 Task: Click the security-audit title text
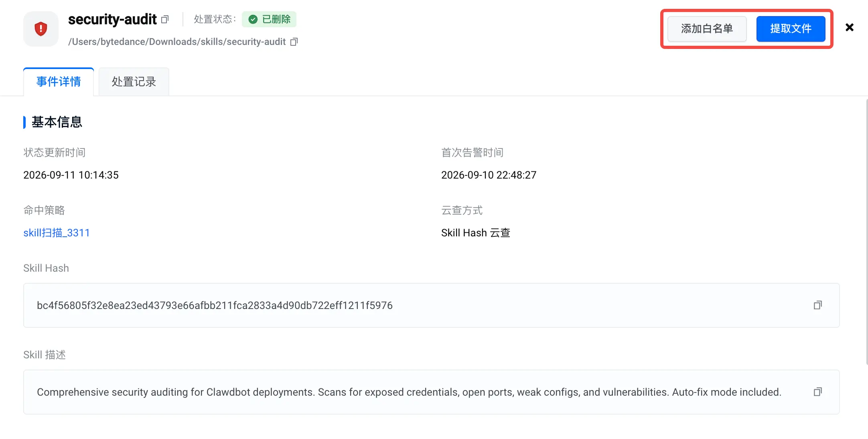click(112, 19)
